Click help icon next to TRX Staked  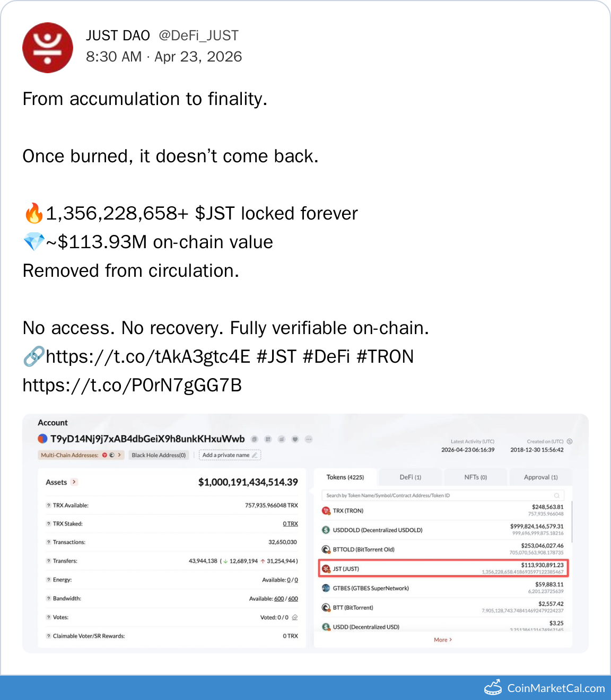coord(48,524)
